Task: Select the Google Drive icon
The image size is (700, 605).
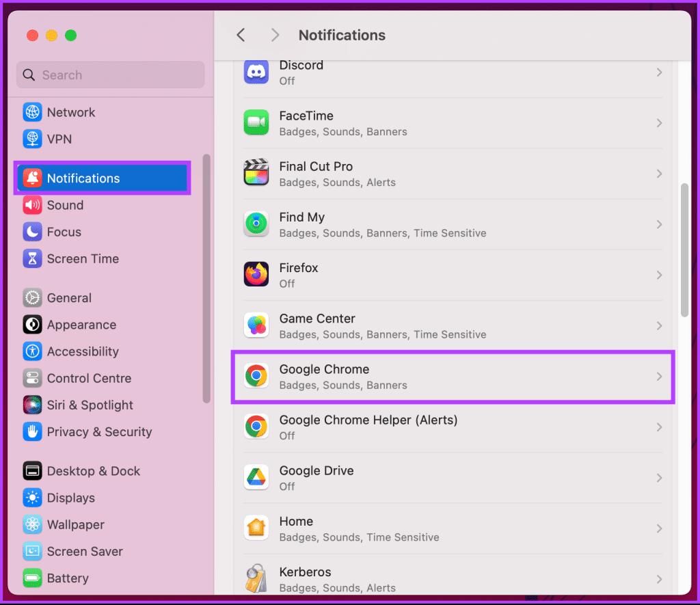Action: point(256,478)
